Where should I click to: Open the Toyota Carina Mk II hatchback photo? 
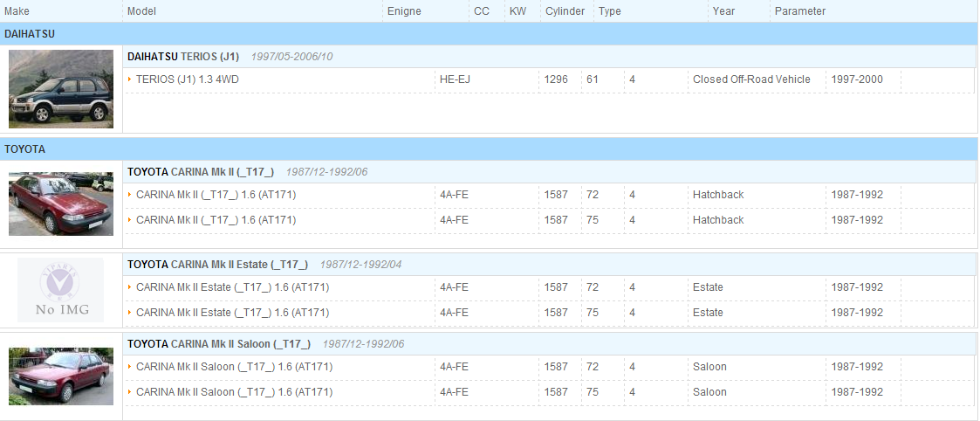(61, 204)
